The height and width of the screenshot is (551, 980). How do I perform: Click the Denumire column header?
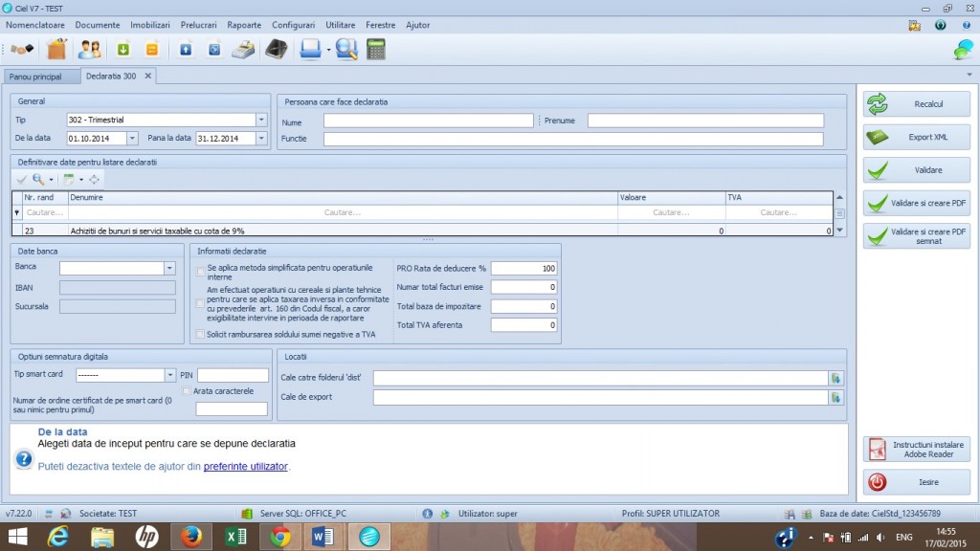click(x=343, y=197)
